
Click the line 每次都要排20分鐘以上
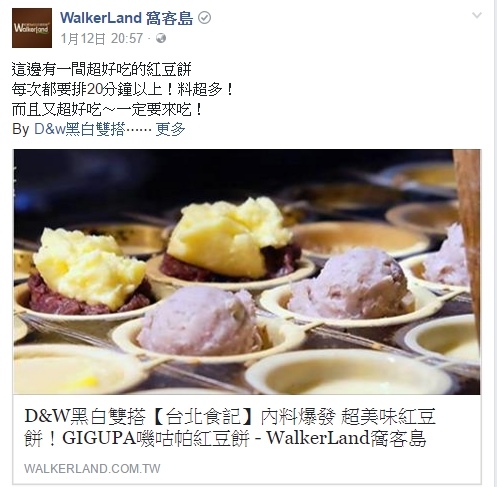[122, 89]
